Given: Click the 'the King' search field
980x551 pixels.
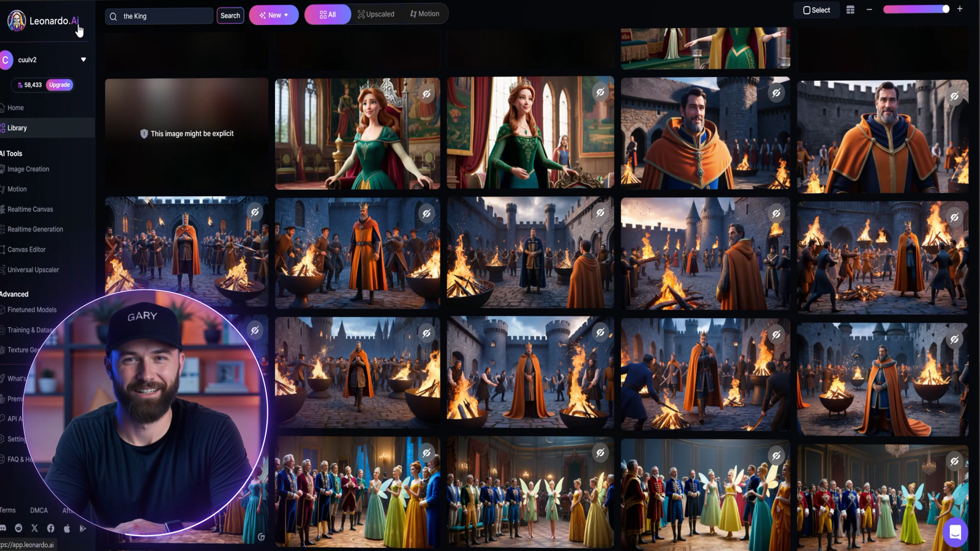Looking at the screenshot, I should pos(159,16).
